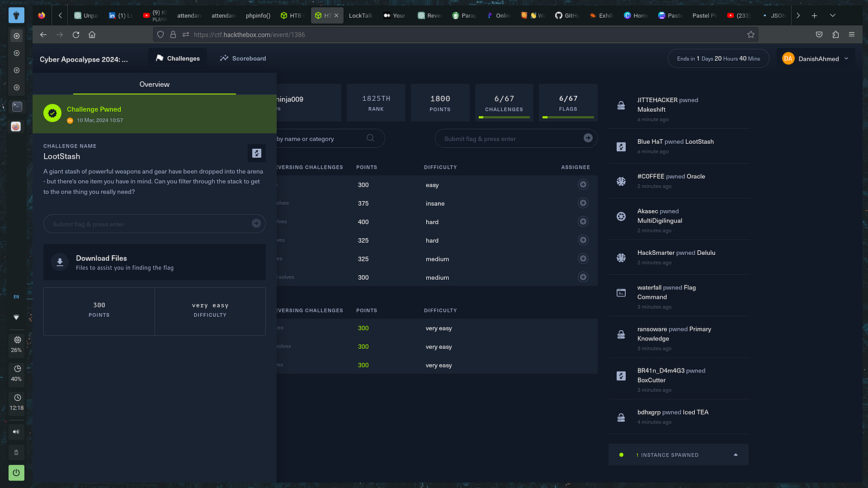
Task: Open the Scoreboard via its chart icon
Action: 224,57
